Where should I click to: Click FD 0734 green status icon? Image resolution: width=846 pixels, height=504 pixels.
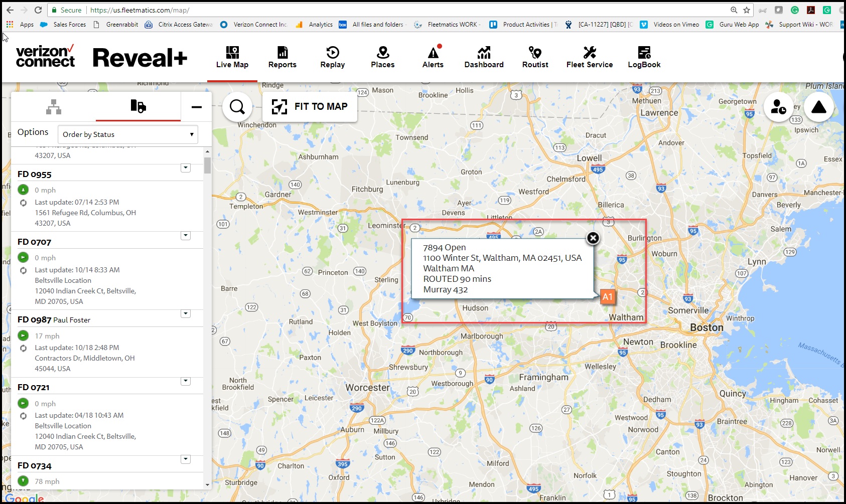[x=23, y=481]
